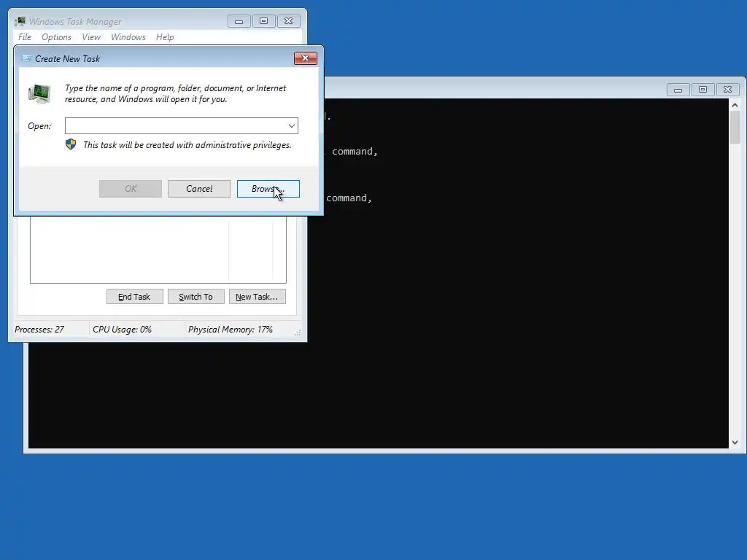The height and width of the screenshot is (560, 747).
Task: Open the View menu in Task Manager
Action: click(x=91, y=36)
